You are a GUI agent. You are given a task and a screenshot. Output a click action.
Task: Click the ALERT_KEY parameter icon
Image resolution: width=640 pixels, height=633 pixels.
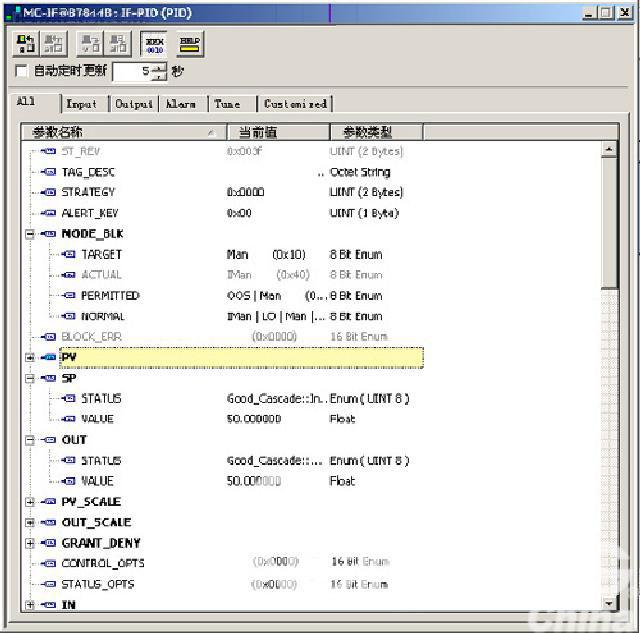click(49, 213)
